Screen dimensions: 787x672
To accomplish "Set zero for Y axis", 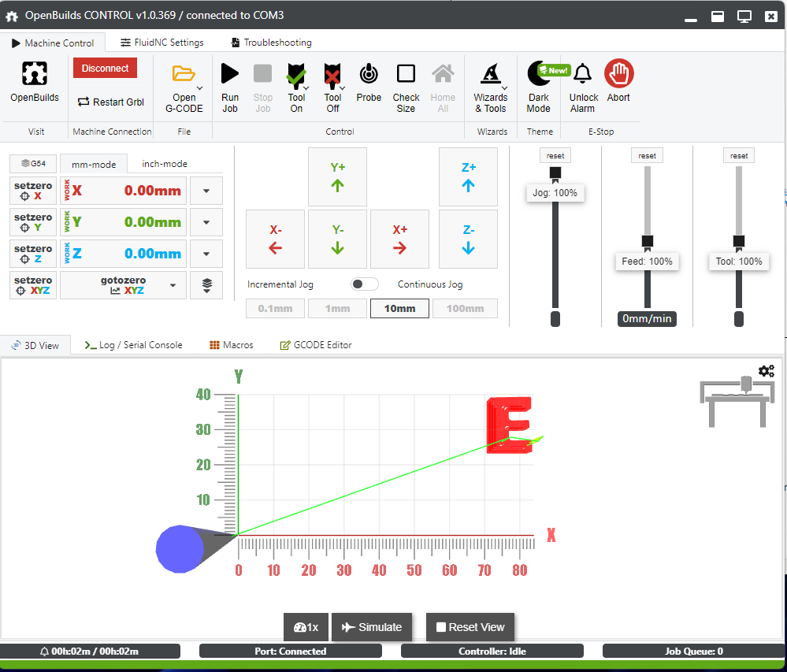I will [x=33, y=222].
